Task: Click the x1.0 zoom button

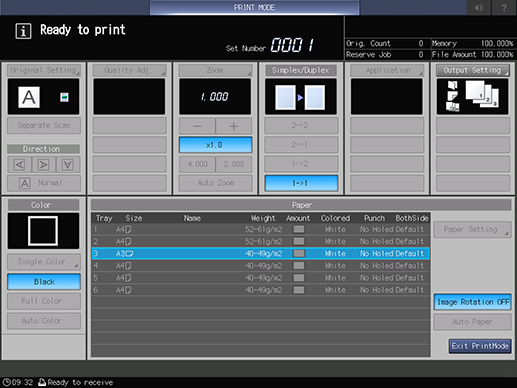Action: click(x=215, y=145)
